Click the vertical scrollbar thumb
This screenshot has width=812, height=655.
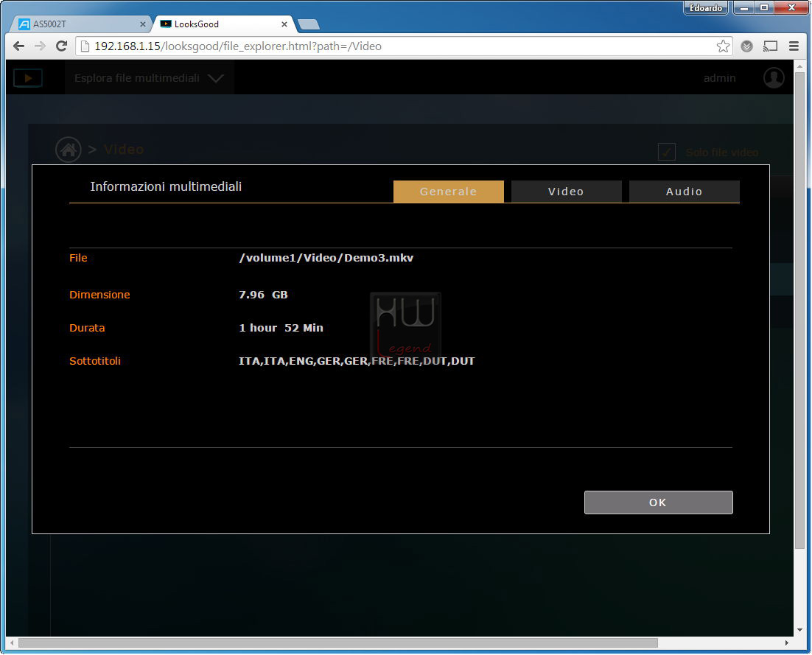pyautogui.click(x=799, y=309)
